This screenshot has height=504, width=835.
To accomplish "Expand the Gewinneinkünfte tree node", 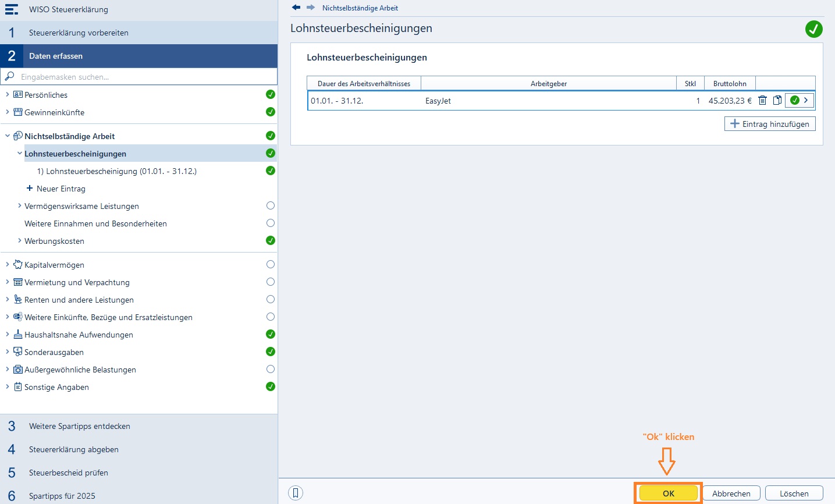I will coord(7,112).
